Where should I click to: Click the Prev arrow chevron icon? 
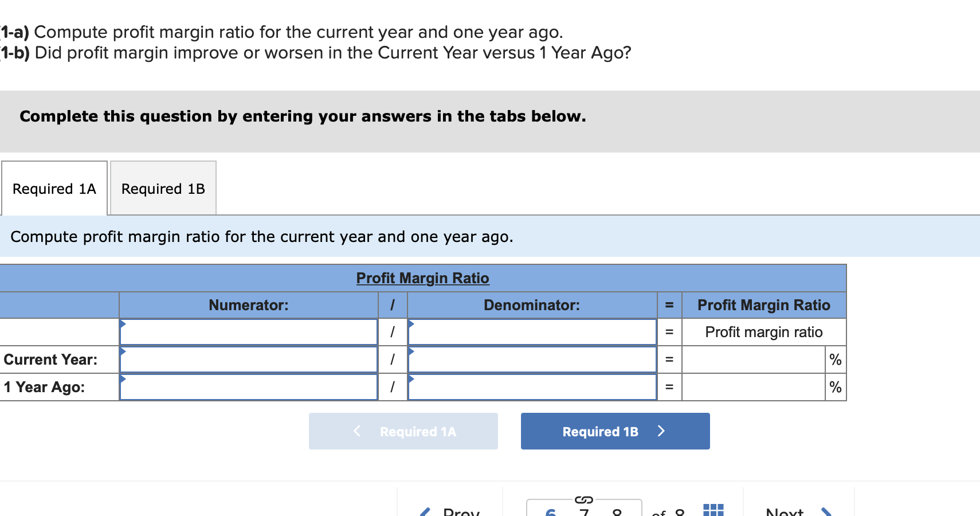point(425,512)
